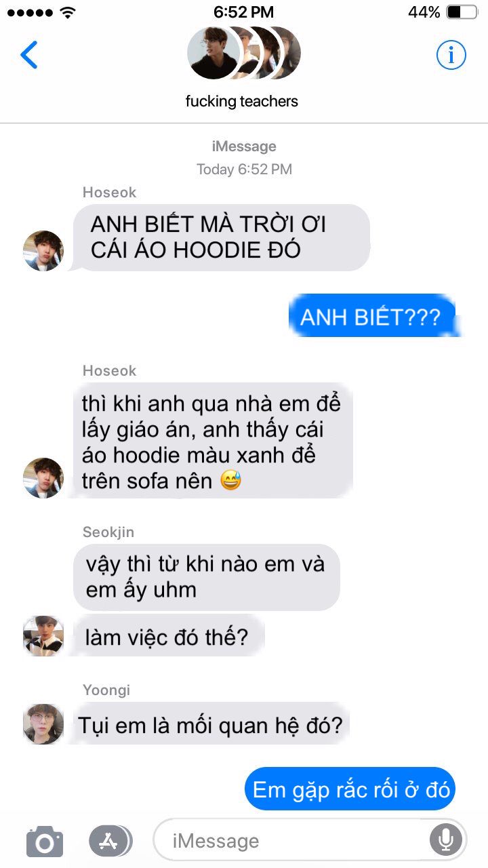Tap Seokjin's profile avatar
Screen dimensions: 488x868
[43, 636]
